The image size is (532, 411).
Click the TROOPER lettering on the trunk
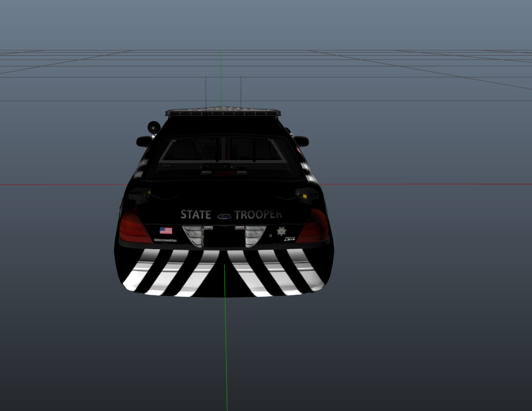coord(259,215)
